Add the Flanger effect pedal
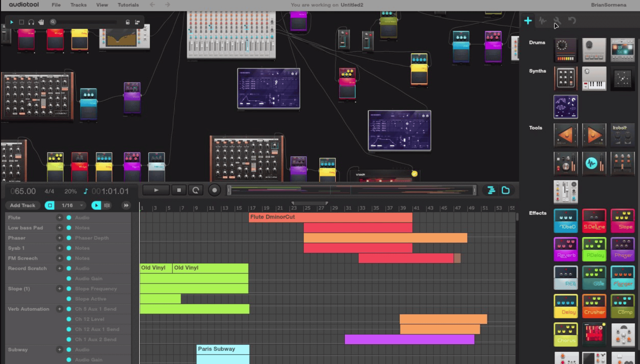640x364 pixels. tap(622, 277)
